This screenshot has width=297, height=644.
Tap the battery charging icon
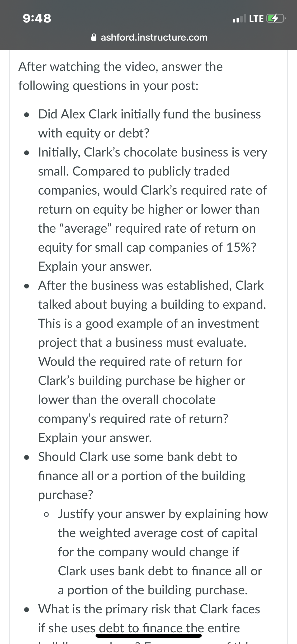(276, 19)
